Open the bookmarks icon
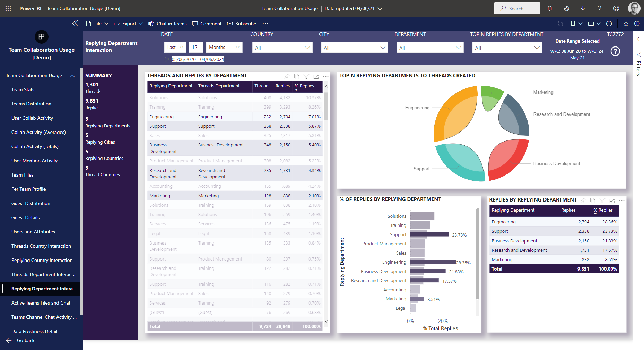The width and height of the screenshot is (644, 350). pos(573,24)
